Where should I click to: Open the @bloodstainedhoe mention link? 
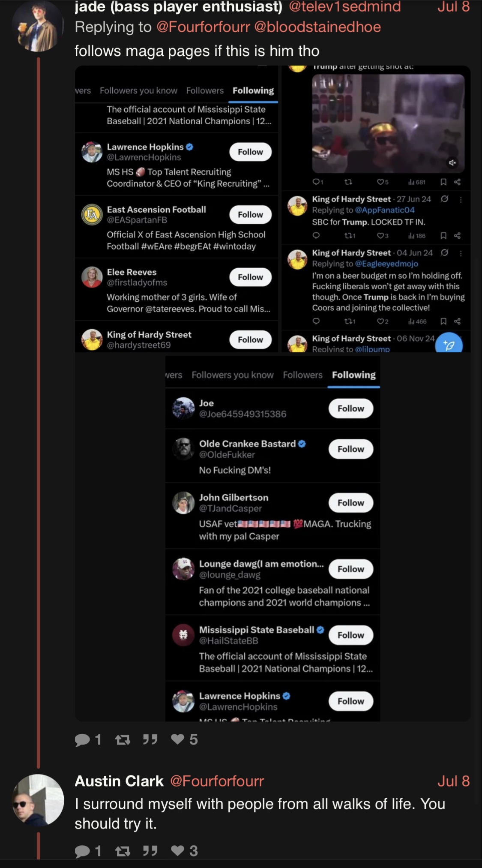317,27
